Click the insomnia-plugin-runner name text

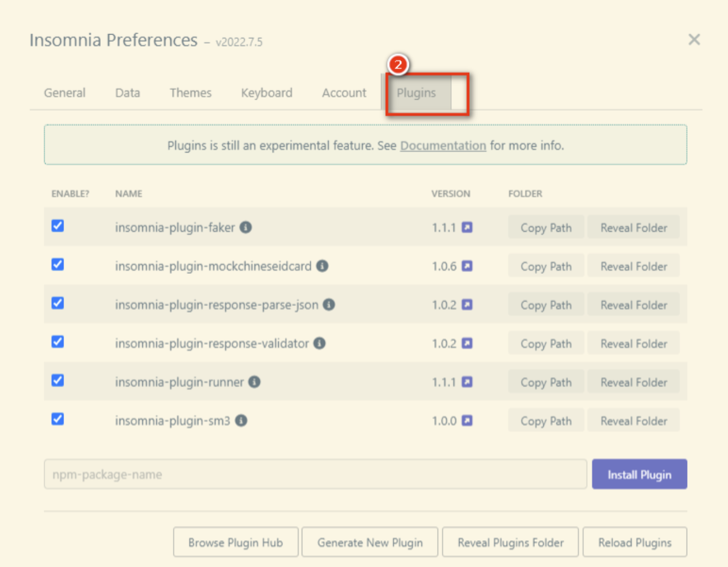click(180, 382)
